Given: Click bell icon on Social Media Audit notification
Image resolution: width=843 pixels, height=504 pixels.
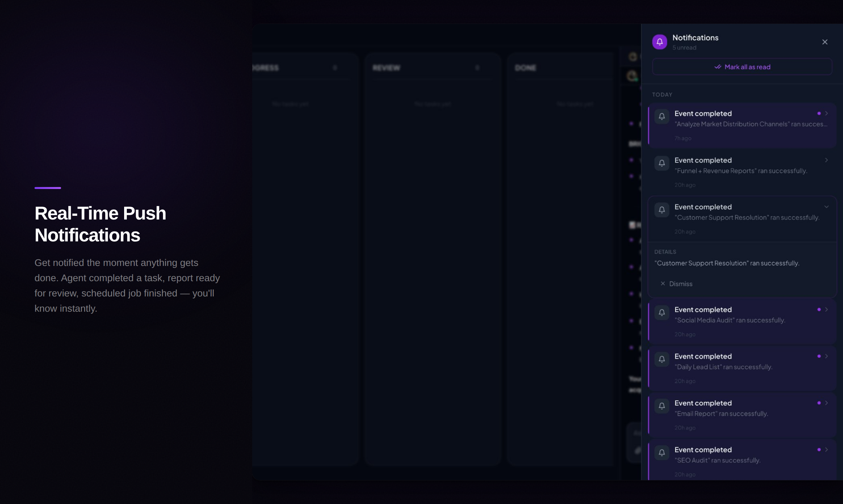Looking at the screenshot, I should click(x=661, y=312).
